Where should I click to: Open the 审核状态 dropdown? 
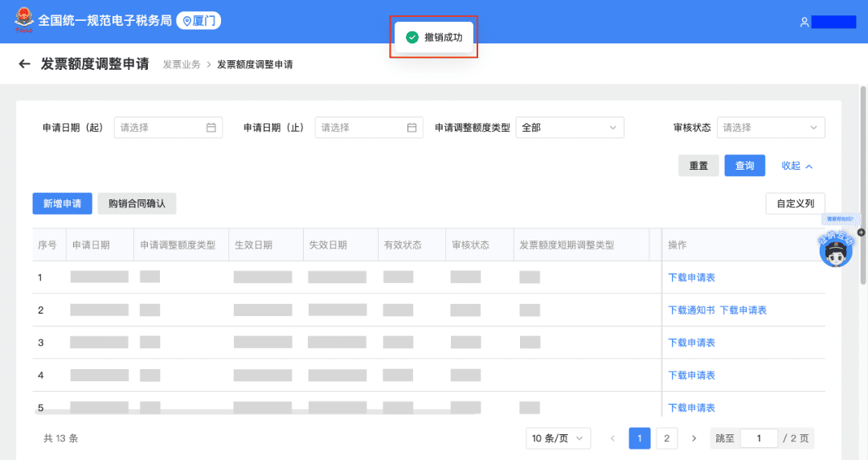tap(770, 127)
